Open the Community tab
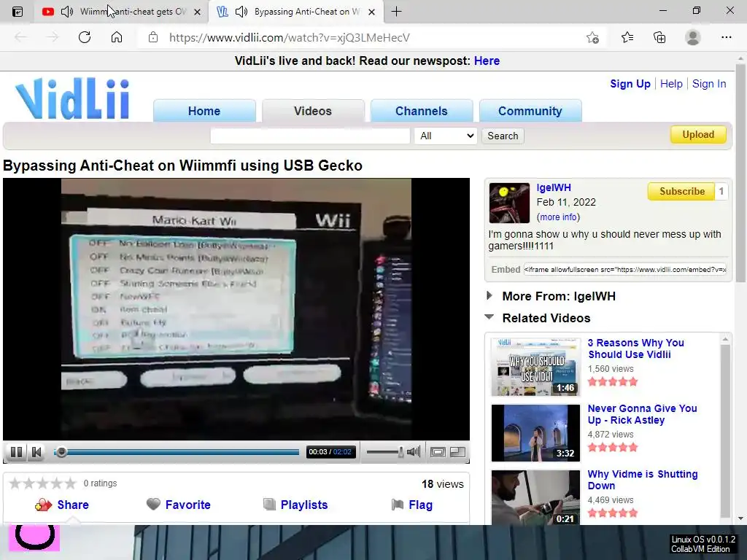The width and height of the screenshot is (747, 560). pos(530,111)
